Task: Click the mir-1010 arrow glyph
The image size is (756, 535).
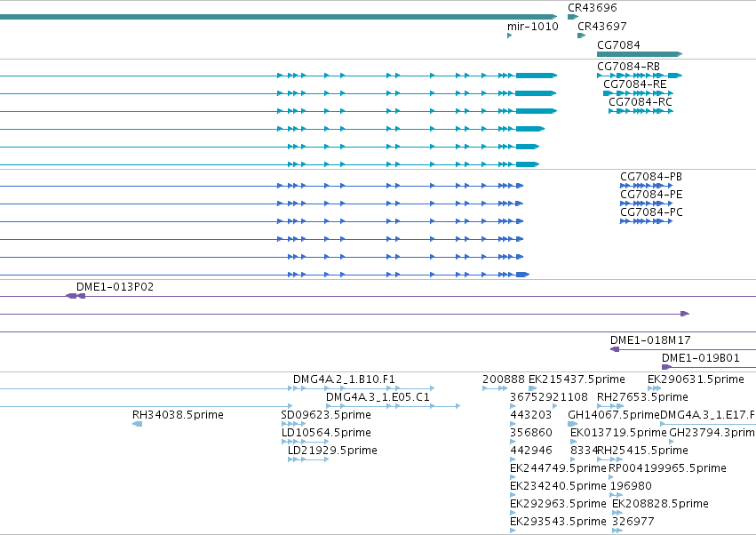Action: (x=509, y=36)
